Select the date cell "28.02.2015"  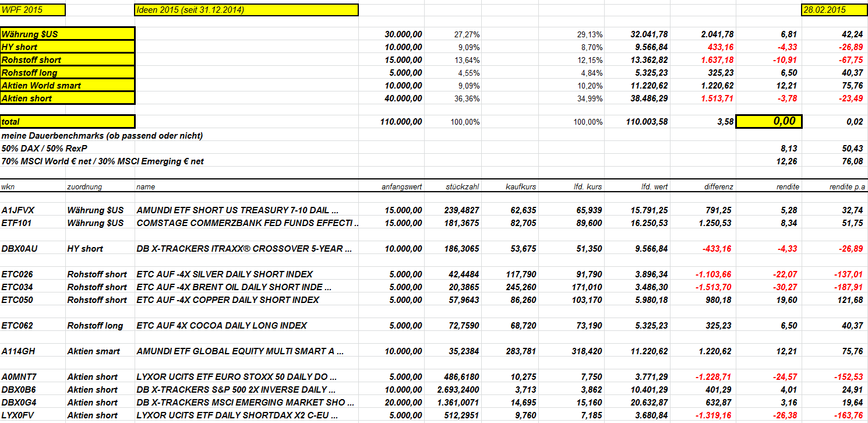(x=833, y=10)
